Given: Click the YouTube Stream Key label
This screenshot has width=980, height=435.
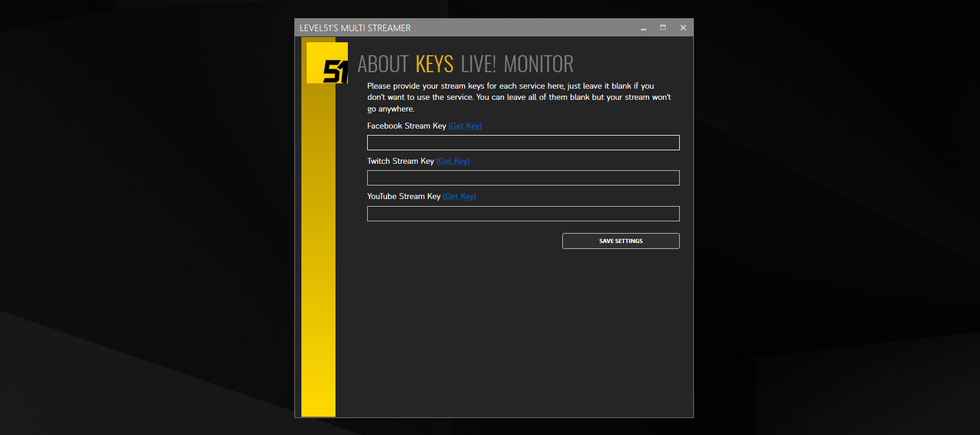Looking at the screenshot, I should [404, 197].
